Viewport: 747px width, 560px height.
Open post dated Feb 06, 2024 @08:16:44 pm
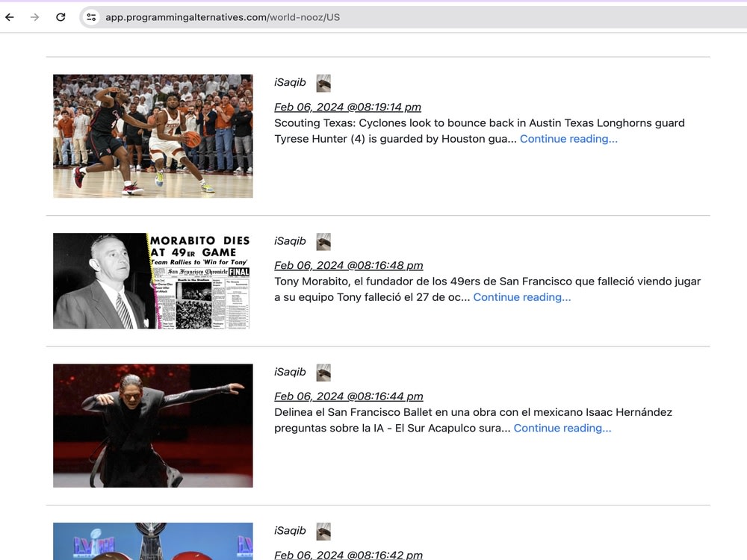pos(349,396)
